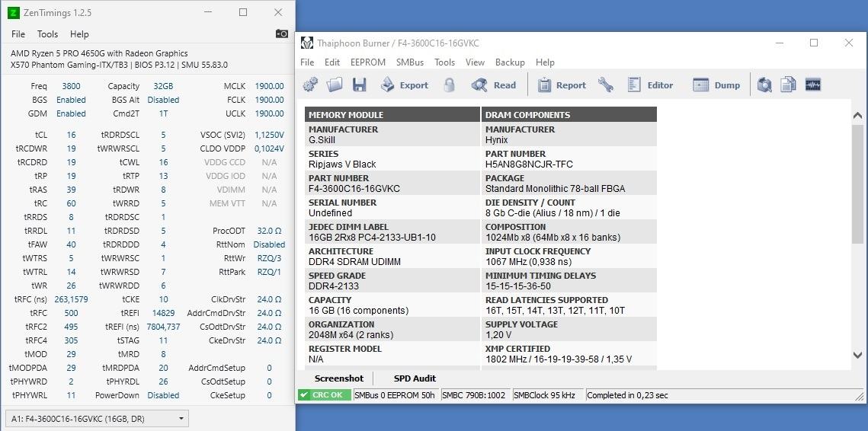Viewport: 868px width, 431px height.
Task: Open file with the folder icon
Action: [x=335, y=85]
